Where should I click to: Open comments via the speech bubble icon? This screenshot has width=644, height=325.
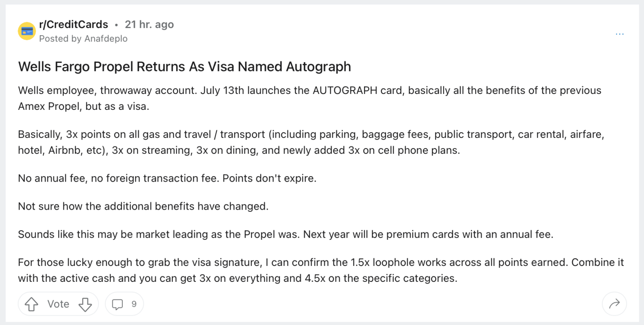point(118,304)
